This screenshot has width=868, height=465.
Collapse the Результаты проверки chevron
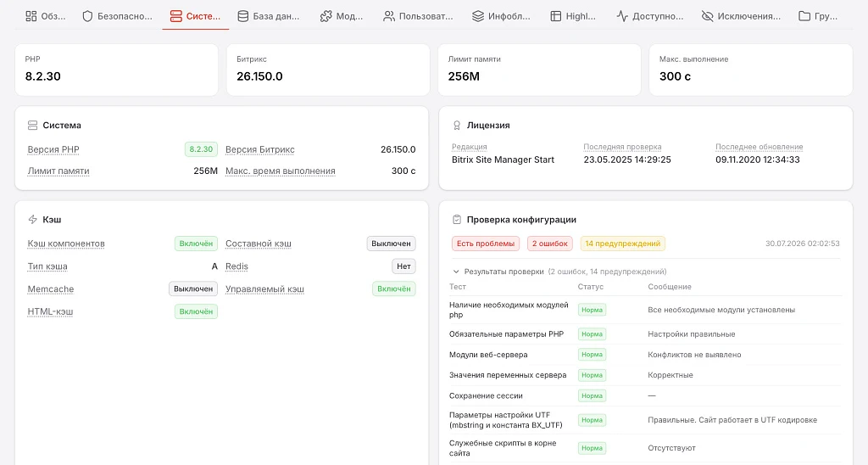[x=456, y=272]
